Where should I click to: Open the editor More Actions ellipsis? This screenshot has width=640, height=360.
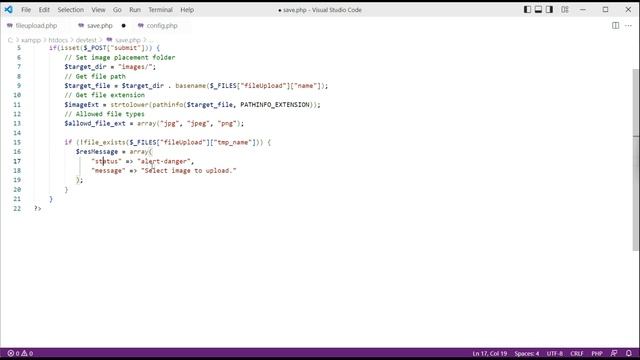[628, 25]
